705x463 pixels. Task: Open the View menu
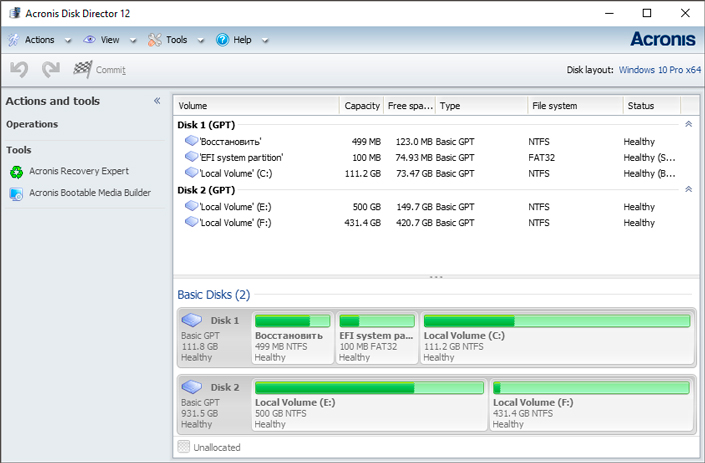[110, 40]
